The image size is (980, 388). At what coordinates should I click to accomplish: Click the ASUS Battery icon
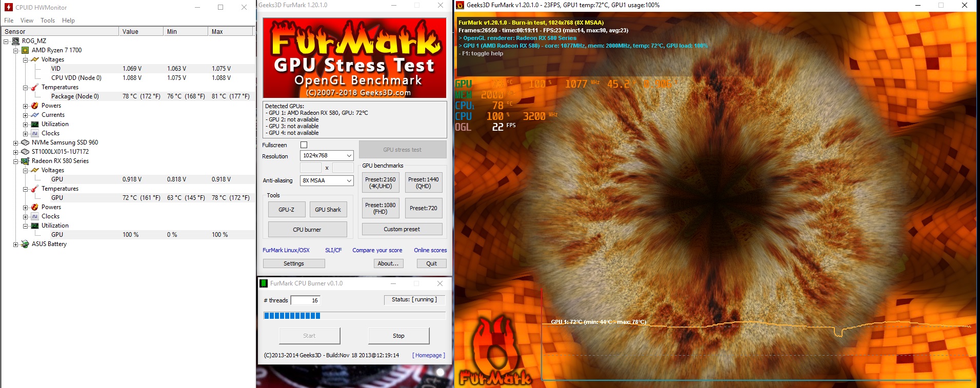25,244
